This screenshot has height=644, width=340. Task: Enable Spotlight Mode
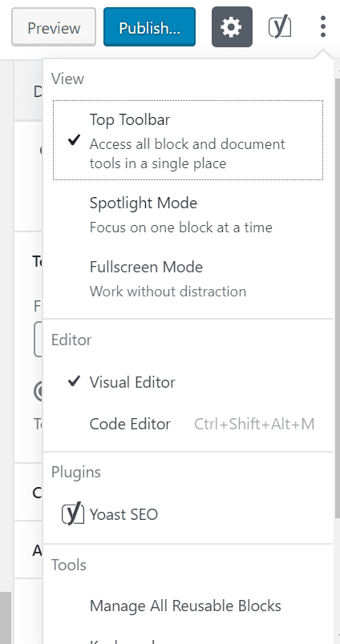[x=188, y=215]
